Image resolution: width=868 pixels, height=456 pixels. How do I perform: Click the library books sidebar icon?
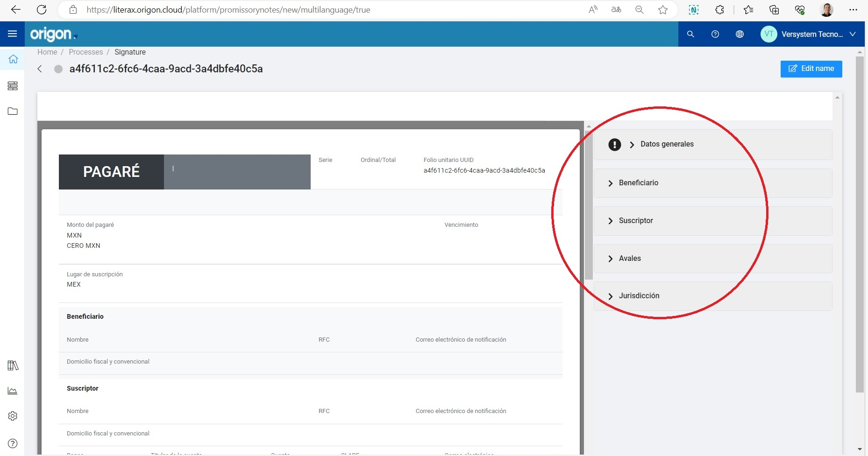[13, 365]
